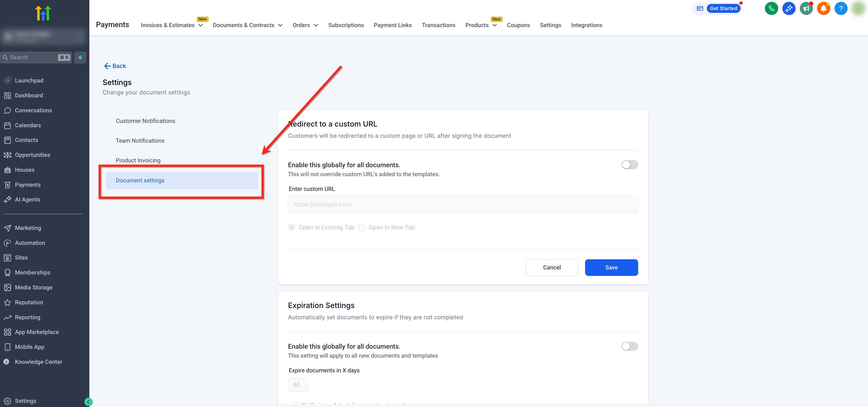Open the Ask AI sparkle icon
Viewport: 868px width, 407px height.
click(x=789, y=8)
